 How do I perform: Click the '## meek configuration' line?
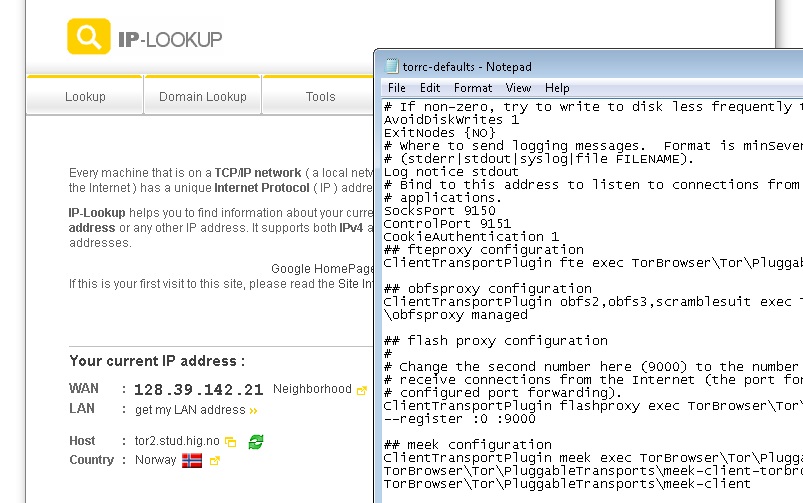coord(468,445)
